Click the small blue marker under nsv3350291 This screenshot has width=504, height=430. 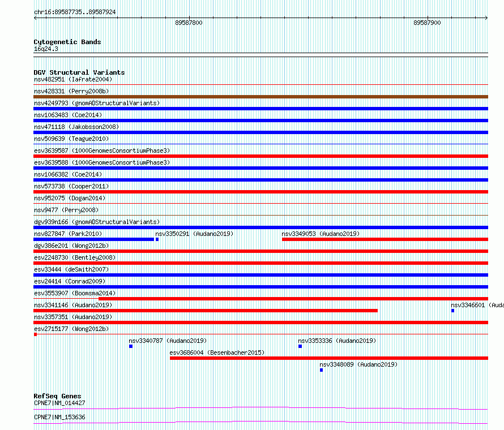pos(157,239)
